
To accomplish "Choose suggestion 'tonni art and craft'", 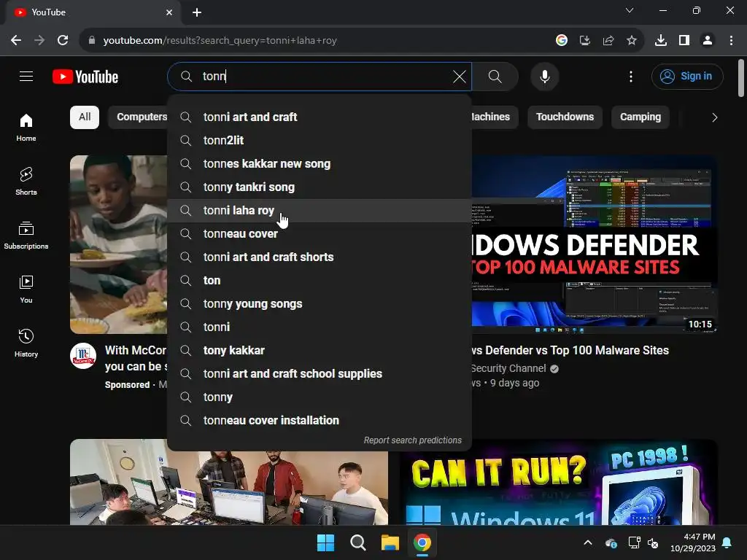I will point(320,117).
